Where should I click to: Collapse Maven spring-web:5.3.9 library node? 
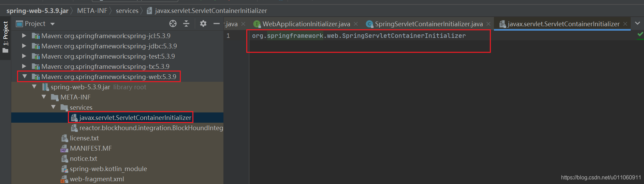click(x=25, y=76)
